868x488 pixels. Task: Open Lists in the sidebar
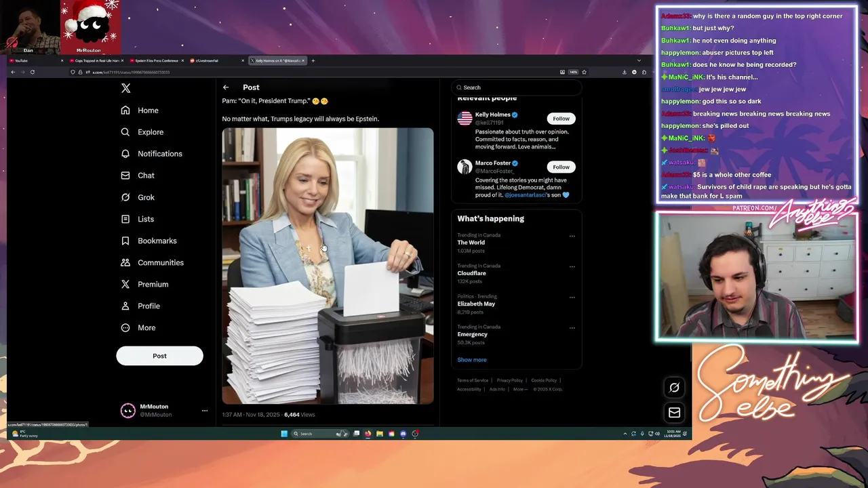click(x=138, y=219)
